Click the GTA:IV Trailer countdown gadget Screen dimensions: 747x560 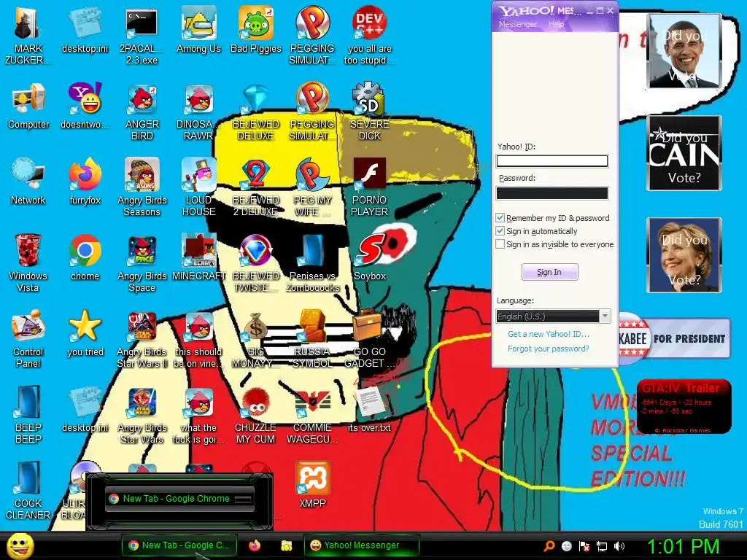coord(684,407)
